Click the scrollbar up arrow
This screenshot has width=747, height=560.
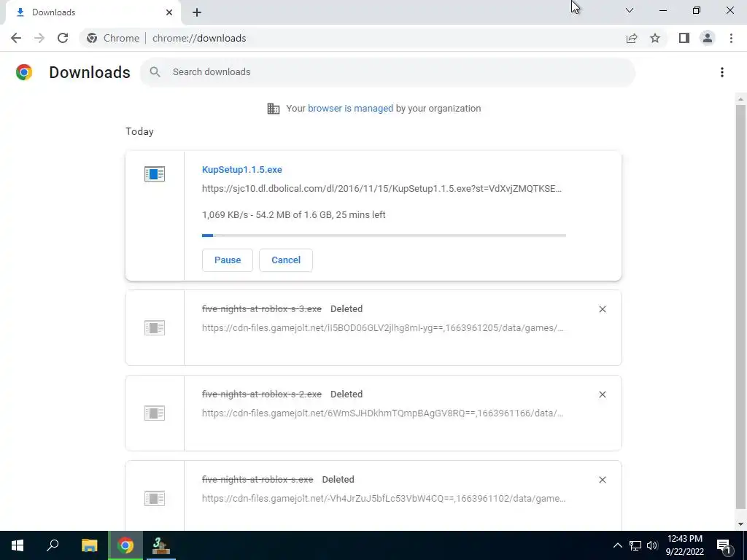point(740,98)
